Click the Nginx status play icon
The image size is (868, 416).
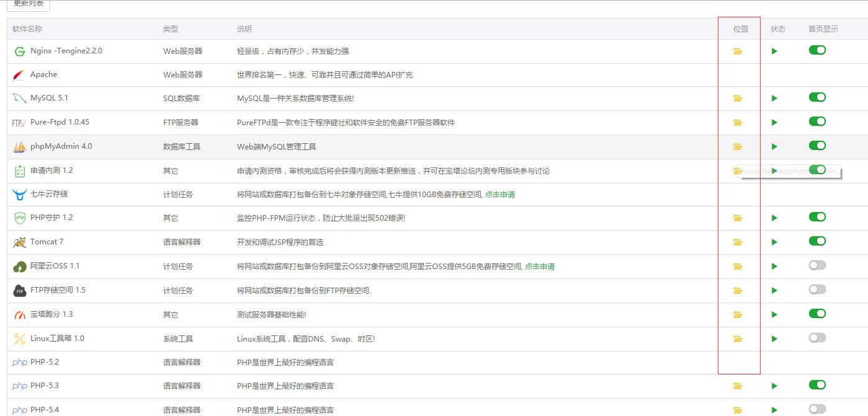(x=774, y=51)
